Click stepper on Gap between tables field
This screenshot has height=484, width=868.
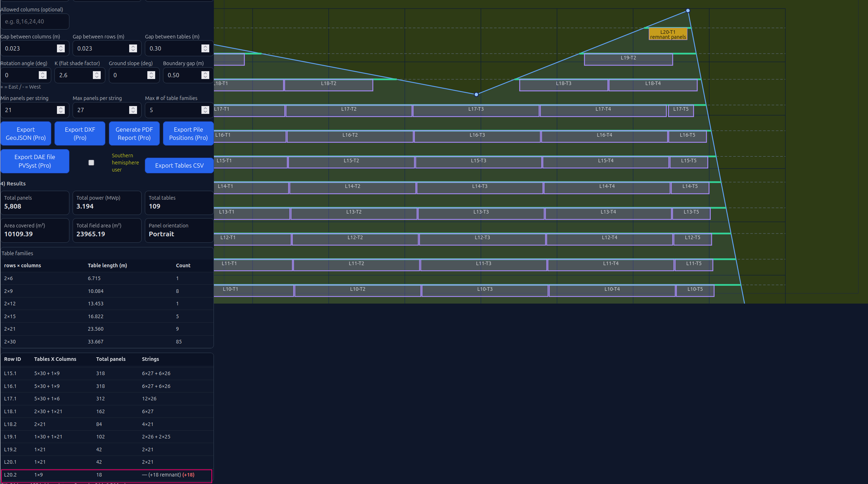click(x=205, y=48)
